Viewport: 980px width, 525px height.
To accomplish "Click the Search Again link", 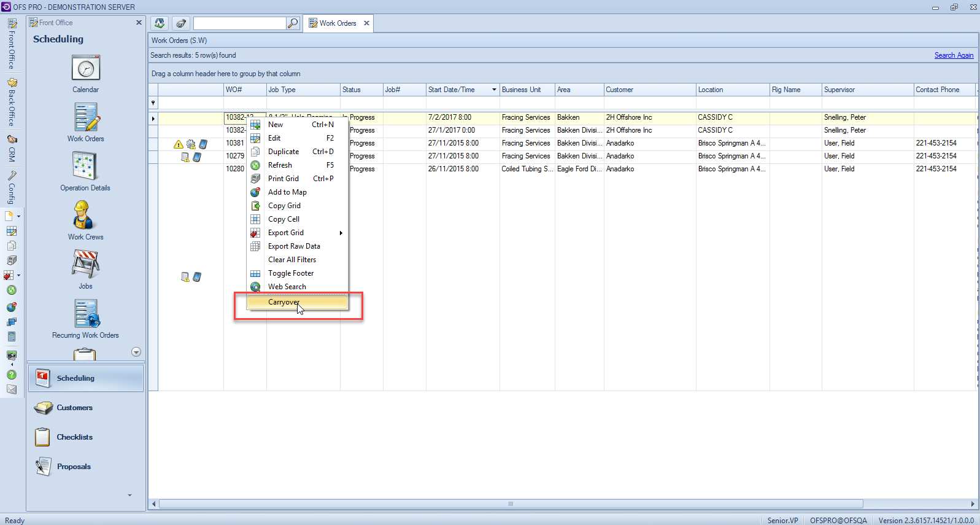I will (954, 55).
